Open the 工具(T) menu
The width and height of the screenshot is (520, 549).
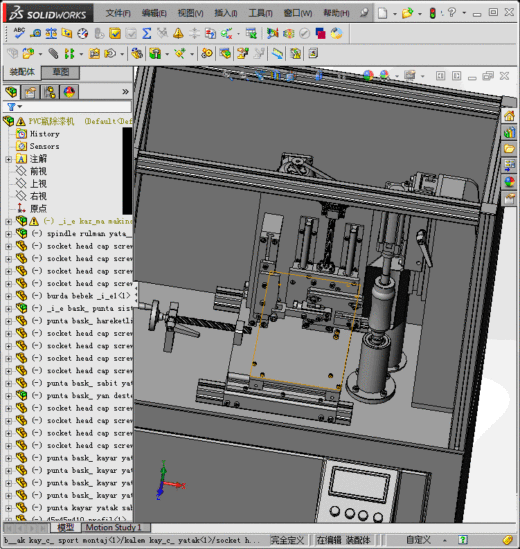[x=260, y=13]
